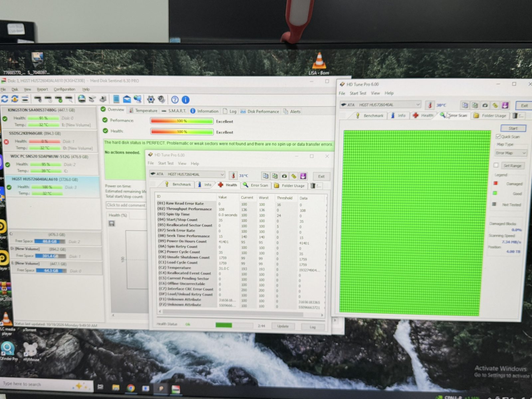Click the purple download arrow icon in right HD Tune Pro window
This screenshot has width=532, height=399.
point(505,106)
